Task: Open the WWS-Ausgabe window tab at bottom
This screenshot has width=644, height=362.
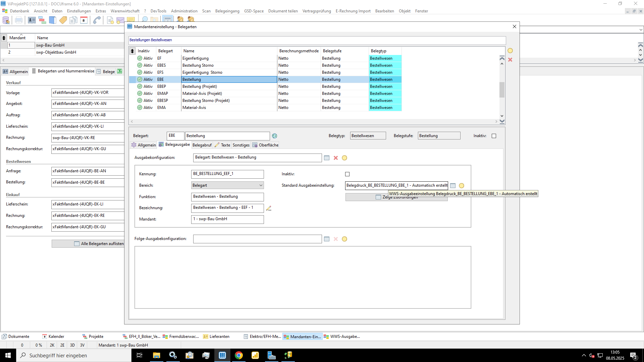Action: tap(342, 337)
